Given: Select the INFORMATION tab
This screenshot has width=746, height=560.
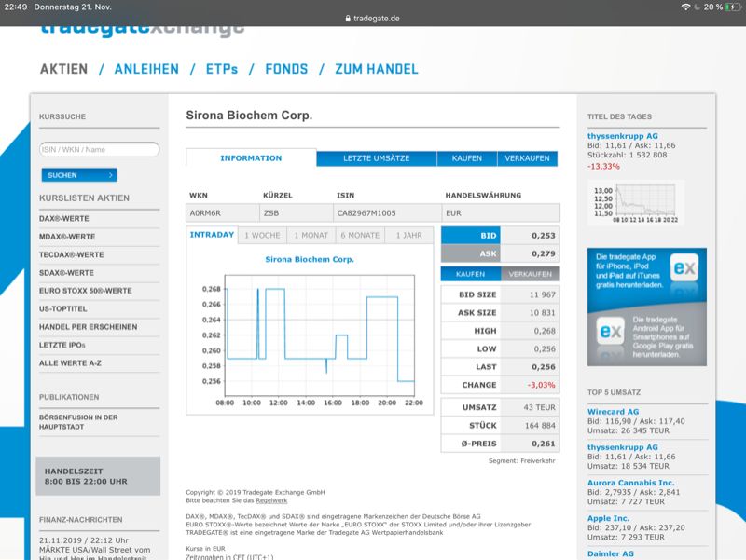Looking at the screenshot, I should (x=251, y=158).
